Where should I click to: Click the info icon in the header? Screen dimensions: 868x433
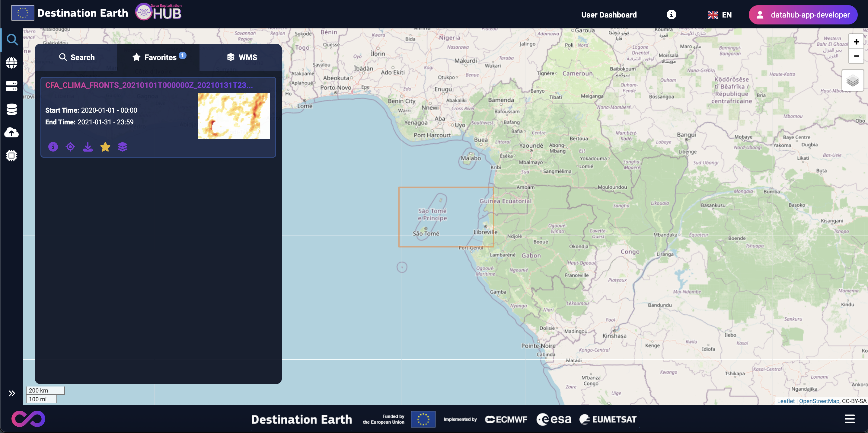671,14
